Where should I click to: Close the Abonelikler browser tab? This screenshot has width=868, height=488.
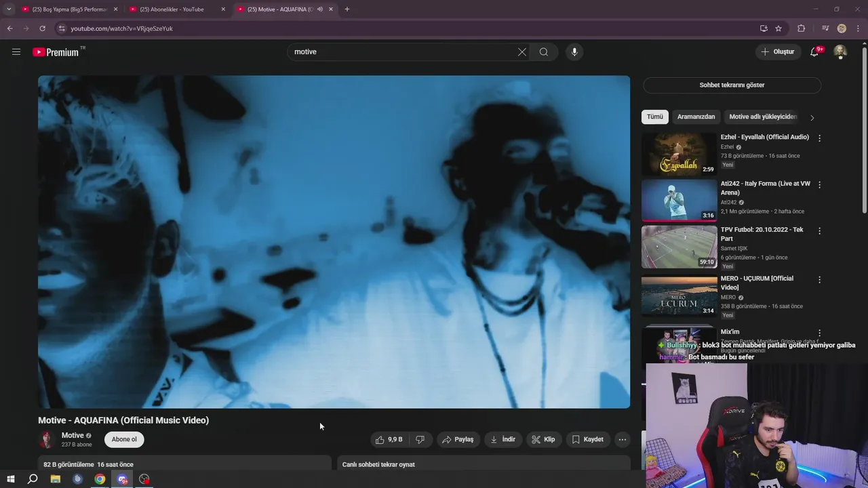(223, 9)
